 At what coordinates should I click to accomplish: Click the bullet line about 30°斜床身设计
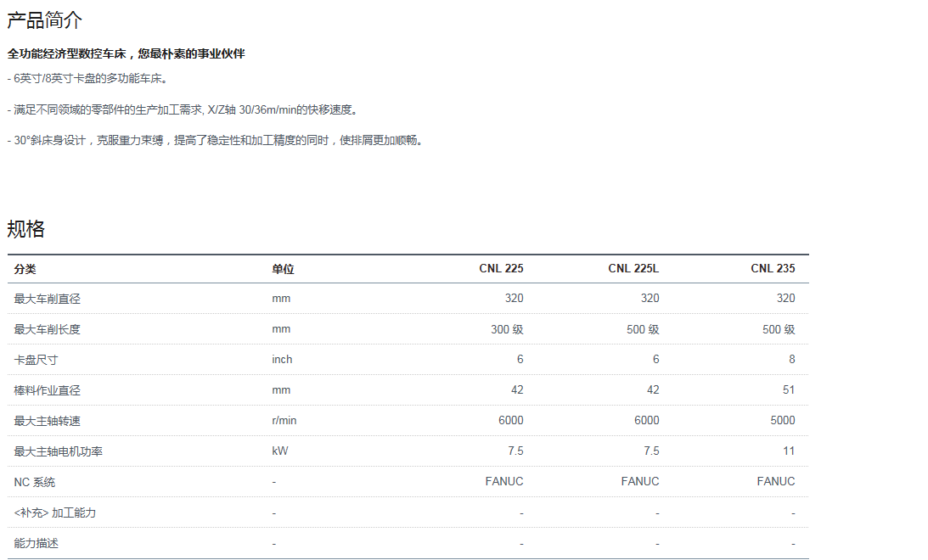[217, 141]
